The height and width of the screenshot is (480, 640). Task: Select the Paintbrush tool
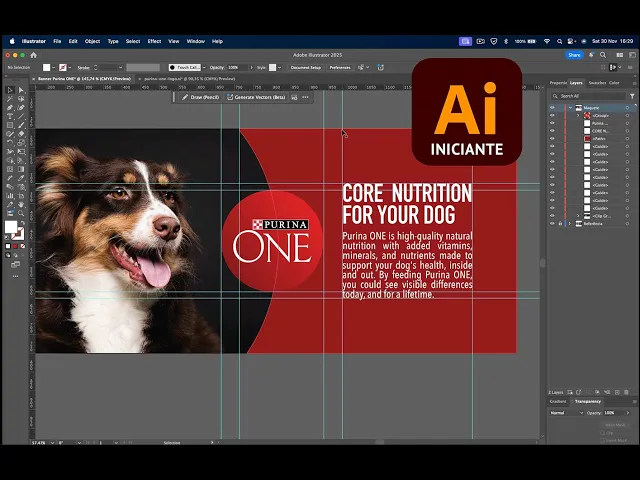pos(21,125)
